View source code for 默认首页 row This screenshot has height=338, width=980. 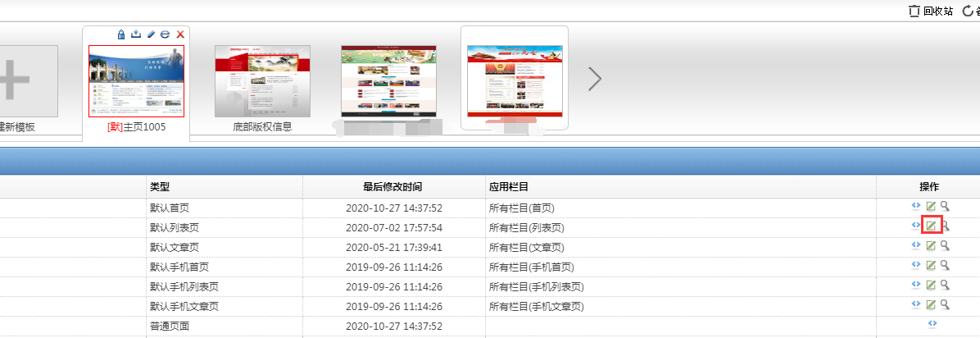coord(916,206)
